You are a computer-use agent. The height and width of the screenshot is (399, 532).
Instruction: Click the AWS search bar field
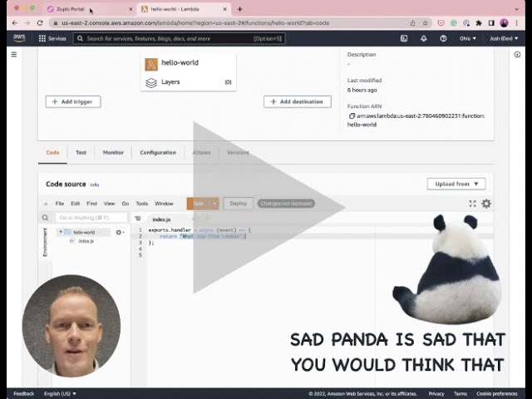tap(180, 38)
